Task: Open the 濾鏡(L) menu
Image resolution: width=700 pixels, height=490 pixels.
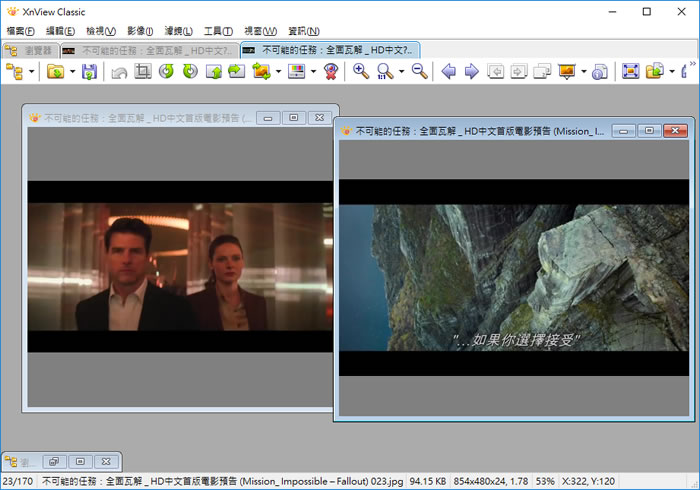Action: (179, 31)
